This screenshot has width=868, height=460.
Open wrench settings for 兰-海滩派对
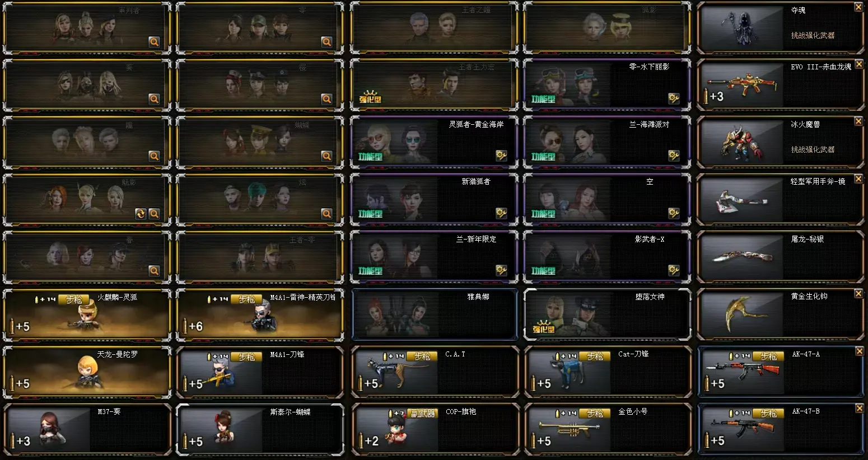click(674, 156)
